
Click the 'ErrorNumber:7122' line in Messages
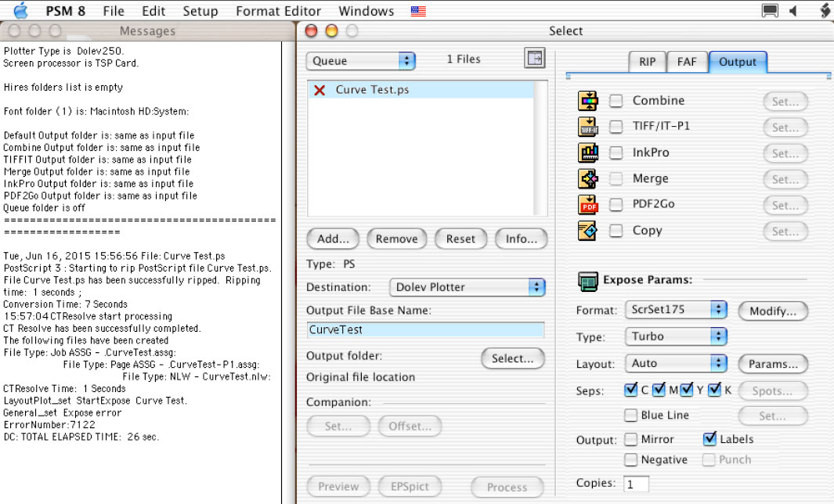[49, 425]
